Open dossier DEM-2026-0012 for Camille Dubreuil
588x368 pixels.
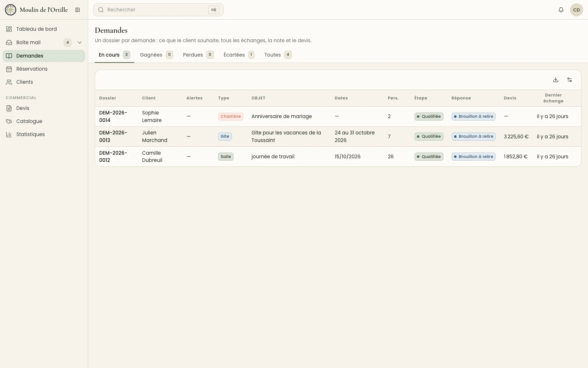(x=113, y=156)
